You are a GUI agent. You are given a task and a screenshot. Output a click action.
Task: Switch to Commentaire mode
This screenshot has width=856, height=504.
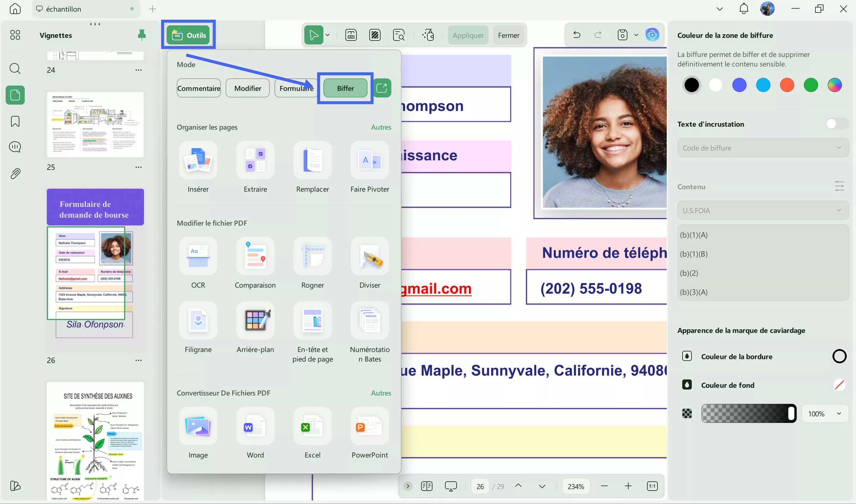click(199, 88)
